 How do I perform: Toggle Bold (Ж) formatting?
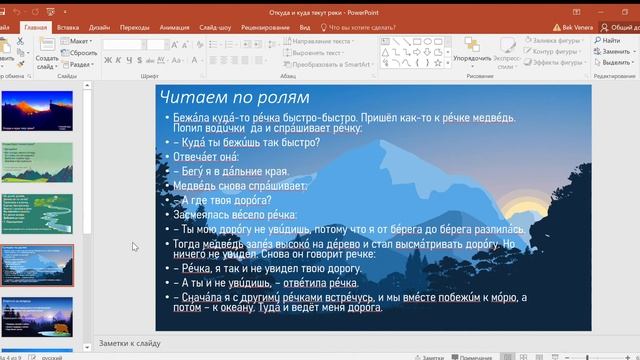(108, 60)
